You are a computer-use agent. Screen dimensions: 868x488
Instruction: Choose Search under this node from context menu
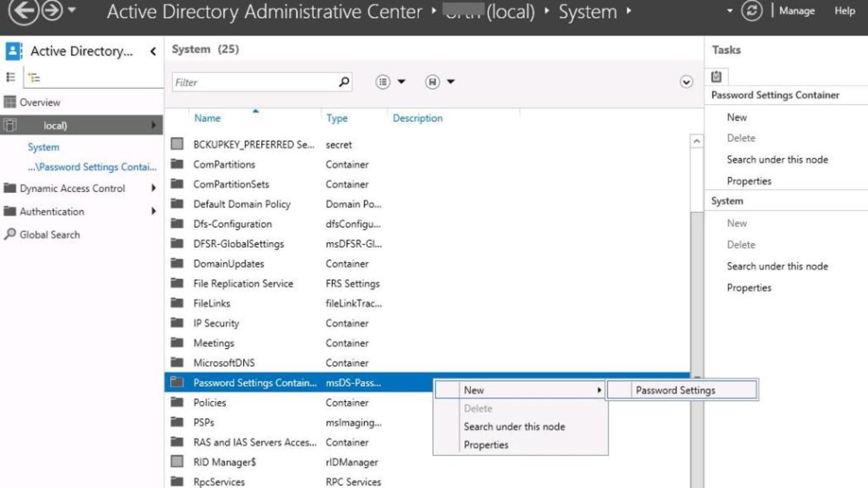[x=514, y=426]
